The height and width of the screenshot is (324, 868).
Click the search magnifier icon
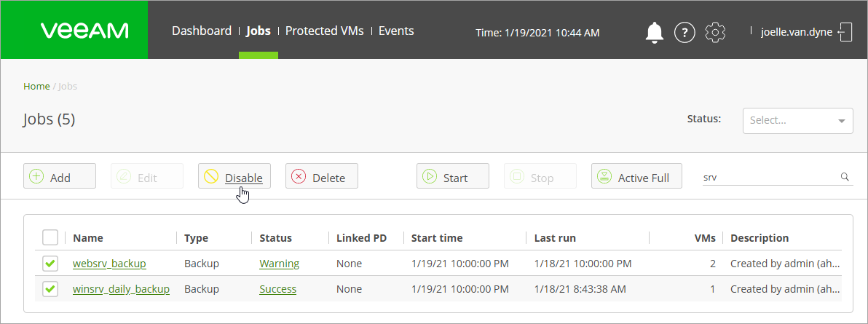tap(845, 177)
